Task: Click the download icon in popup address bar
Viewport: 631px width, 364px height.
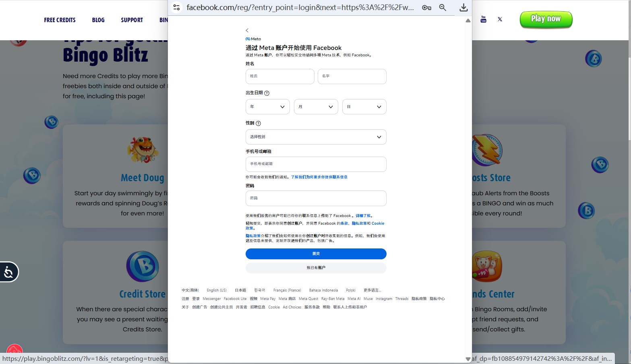Action: 463,8
